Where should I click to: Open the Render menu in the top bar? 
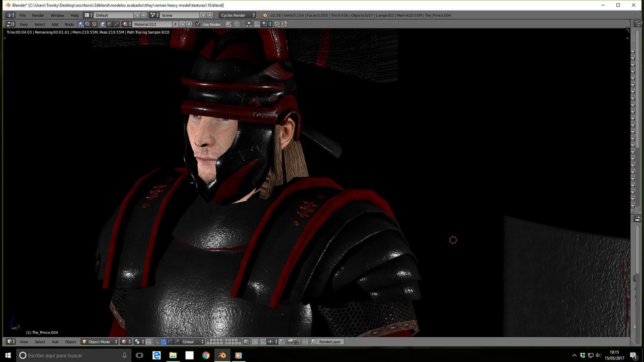(38, 15)
